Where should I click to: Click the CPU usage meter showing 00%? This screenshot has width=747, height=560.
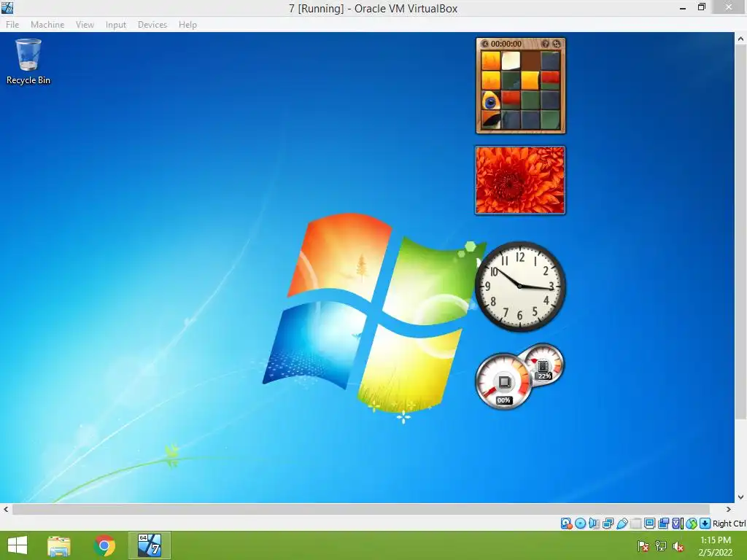pos(504,381)
